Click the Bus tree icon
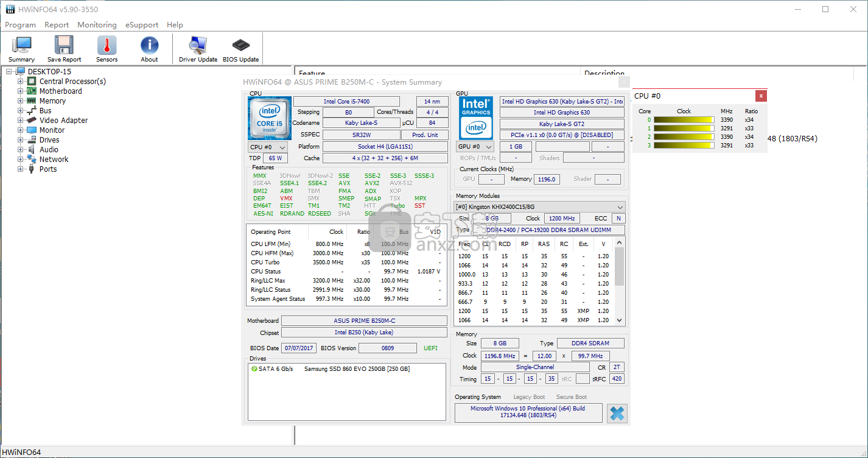The image size is (868, 458). [32, 111]
